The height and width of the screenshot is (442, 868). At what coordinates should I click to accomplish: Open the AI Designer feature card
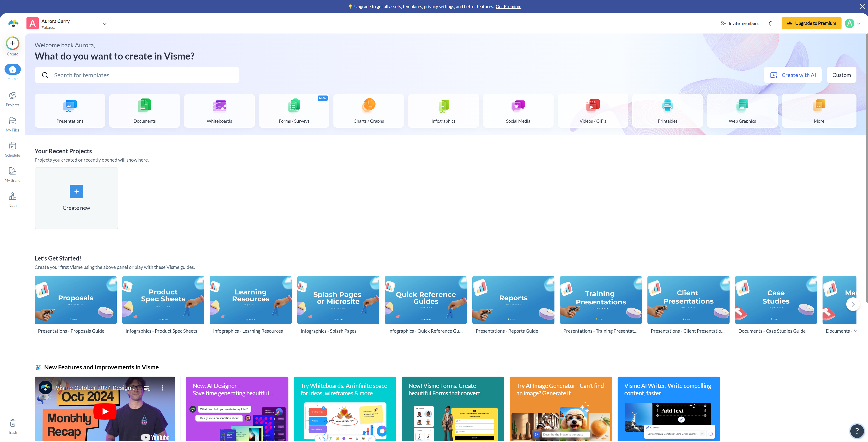(x=237, y=409)
